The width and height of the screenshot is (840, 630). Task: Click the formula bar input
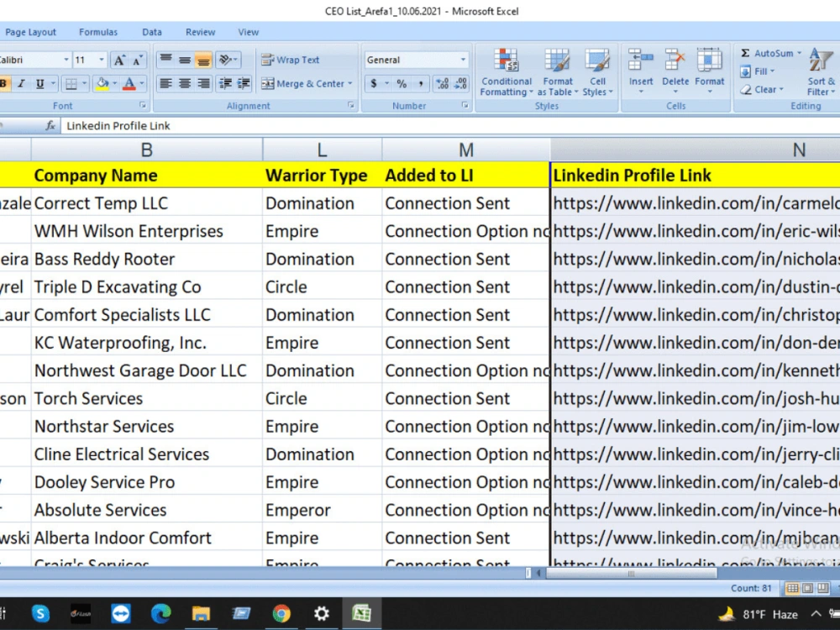click(450, 126)
